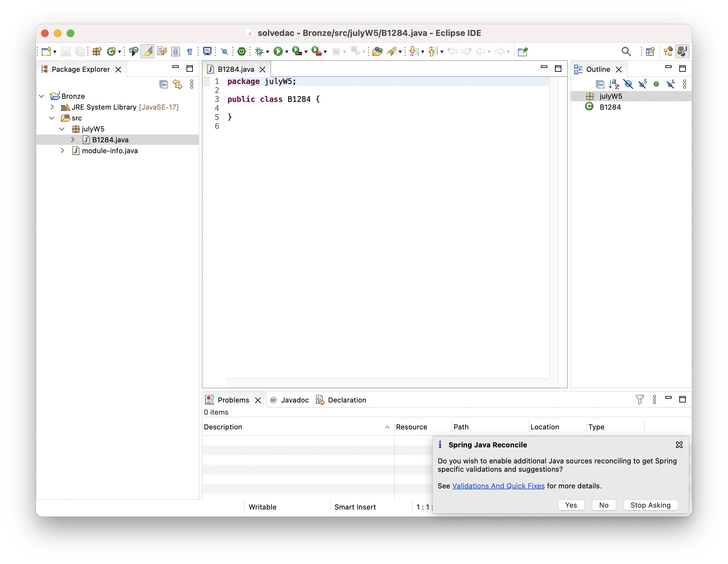Click the Spring Boot dashboard power icon

tap(242, 51)
